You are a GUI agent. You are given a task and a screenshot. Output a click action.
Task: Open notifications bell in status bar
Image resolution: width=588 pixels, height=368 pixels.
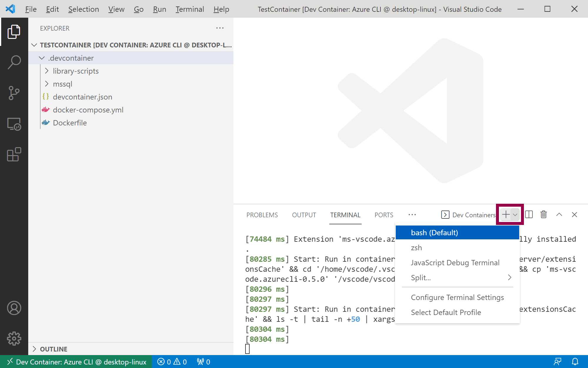[x=575, y=362]
